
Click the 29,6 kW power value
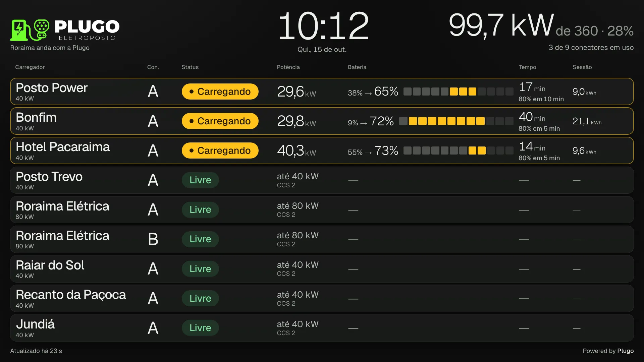(x=297, y=92)
